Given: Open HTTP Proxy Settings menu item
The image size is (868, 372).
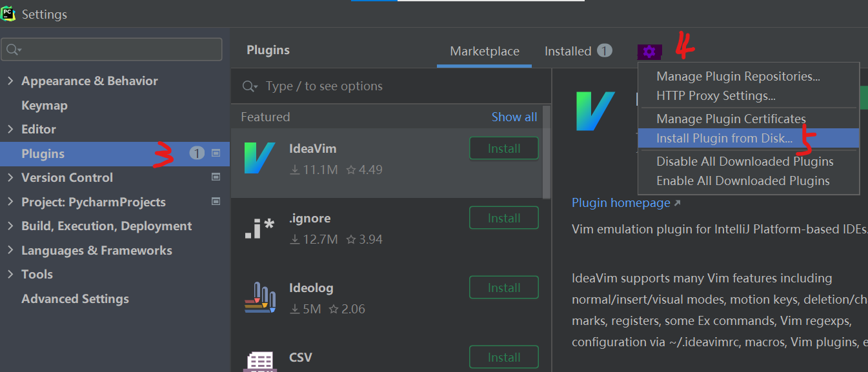Looking at the screenshot, I should [748, 95].
